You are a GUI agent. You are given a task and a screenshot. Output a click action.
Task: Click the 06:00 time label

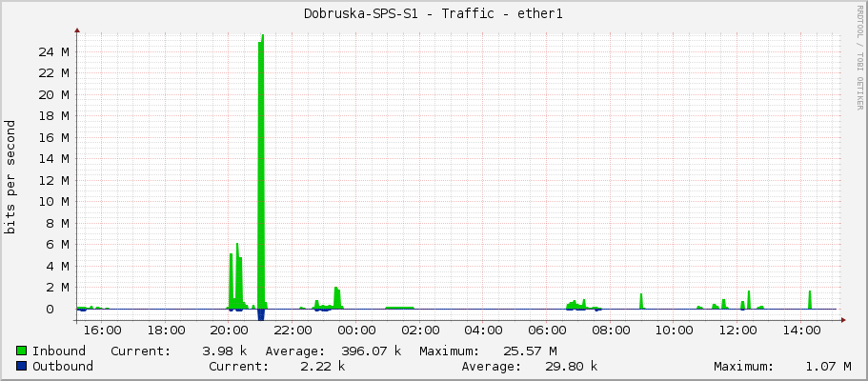[x=548, y=331]
